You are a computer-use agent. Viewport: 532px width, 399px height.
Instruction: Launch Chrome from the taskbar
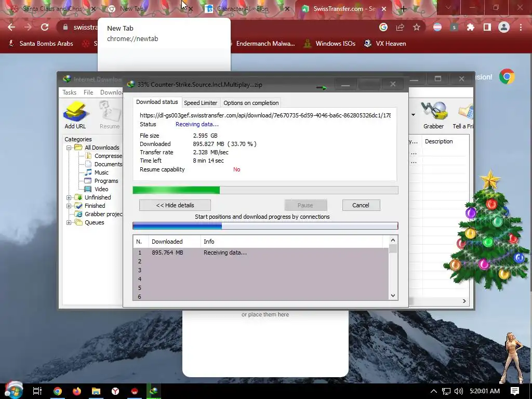coord(57,391)
